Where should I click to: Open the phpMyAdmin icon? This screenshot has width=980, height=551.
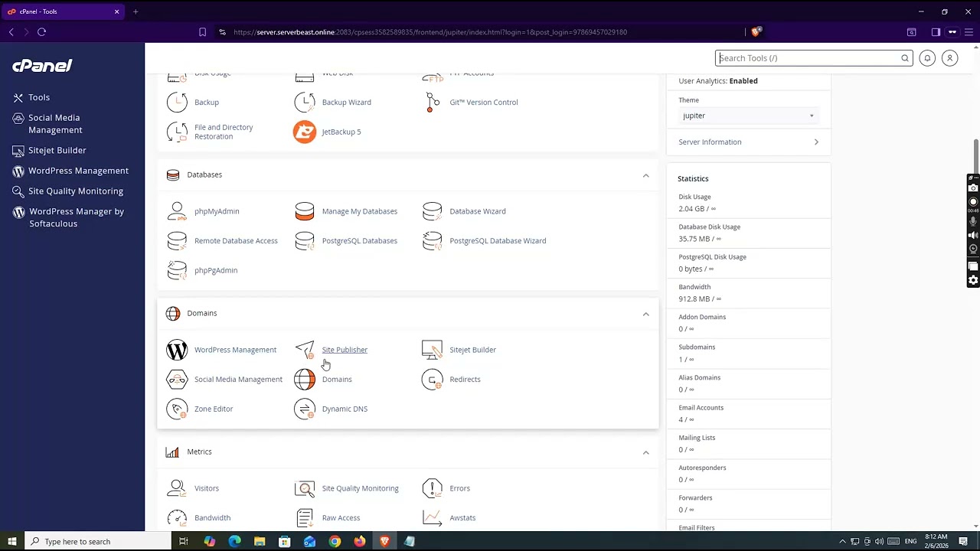pos(177,211)
